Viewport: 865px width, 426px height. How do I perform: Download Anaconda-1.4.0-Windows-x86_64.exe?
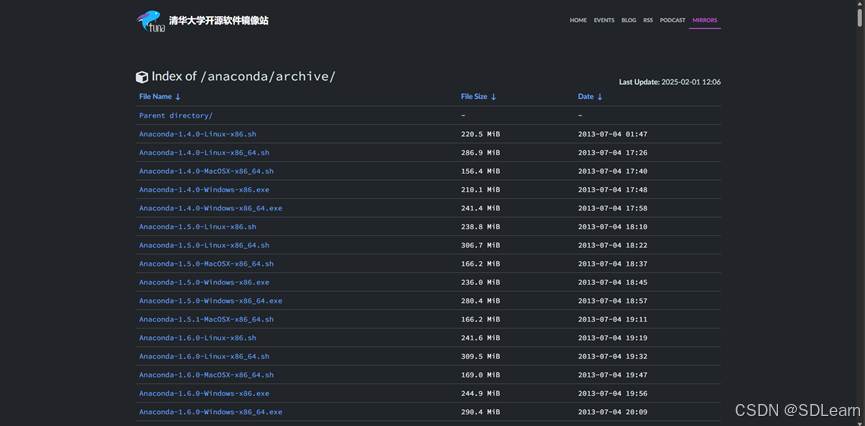point(211,208)
